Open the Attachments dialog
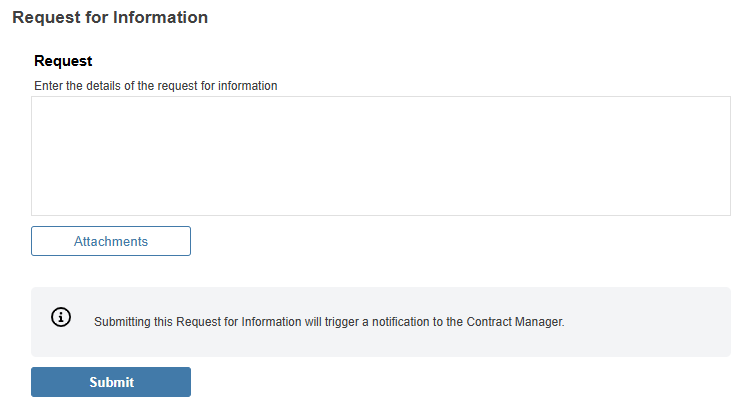Image resolution: width=753 pixels, height=411 pixels. click(x=111, y=241)
